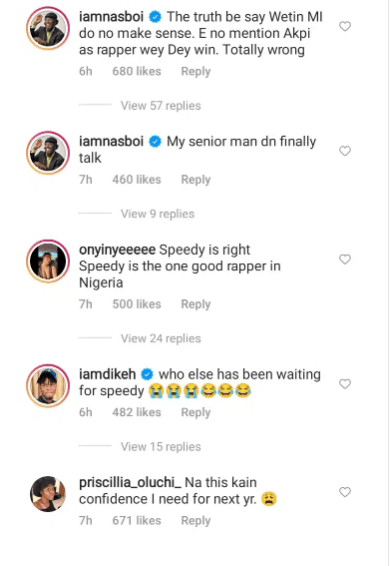This screenshot has width=390, height=566.
Task: Like iamdikeh's 'waiting for speedy' comment
Action: pyautogui.click(x=345, y=384)
